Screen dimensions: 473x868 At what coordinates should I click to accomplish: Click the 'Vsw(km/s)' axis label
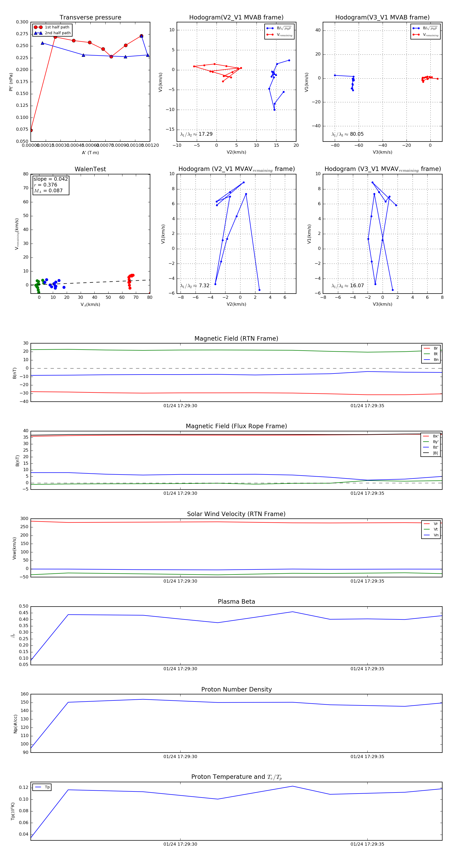14,549
